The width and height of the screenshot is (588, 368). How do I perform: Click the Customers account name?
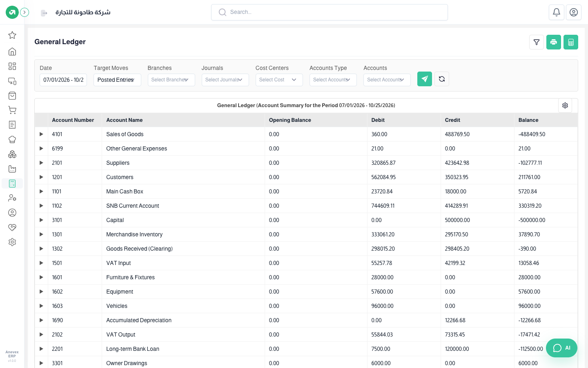tap(120, 177)
